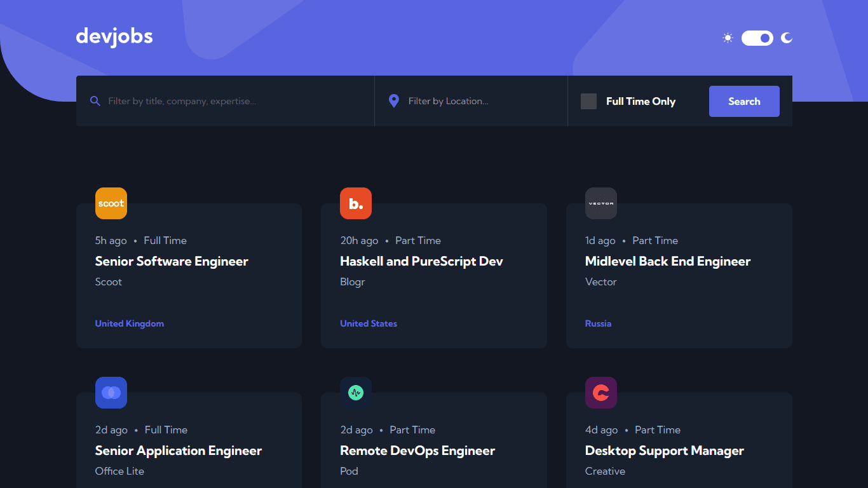Click the Pod company logo
Image resolution: width=868 pixels, height=488 pixels.
click(356, 393)
